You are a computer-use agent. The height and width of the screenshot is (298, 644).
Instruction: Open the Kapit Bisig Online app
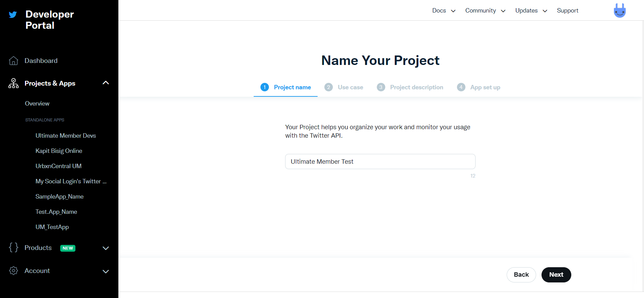59,151
